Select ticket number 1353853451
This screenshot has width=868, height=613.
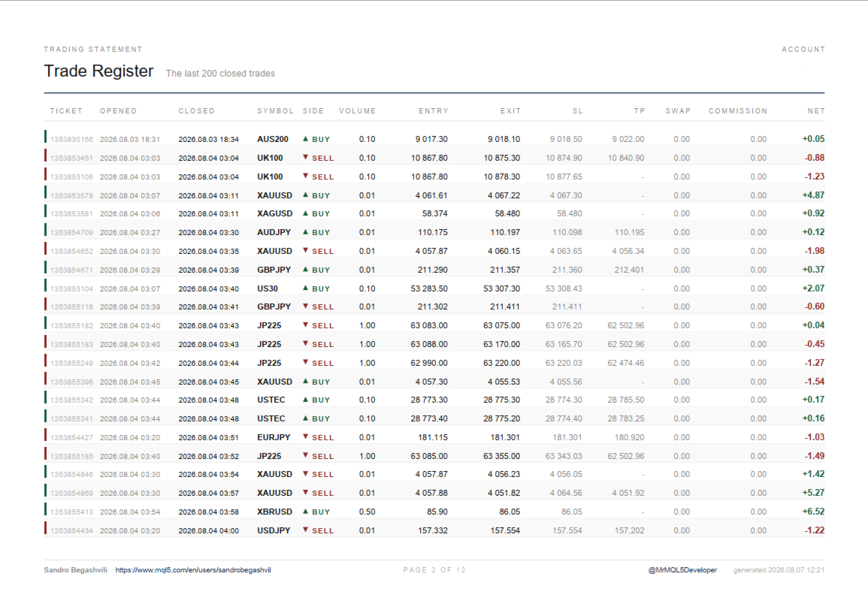tap(71, 159)
